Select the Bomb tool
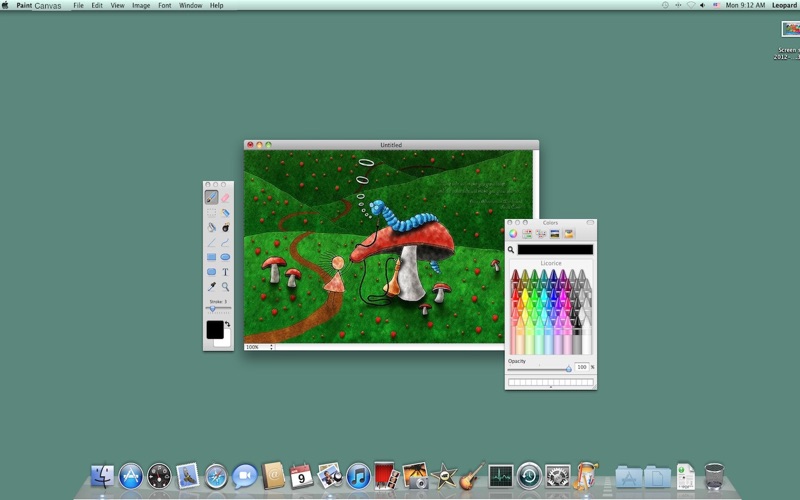This screenshot has width=800, height=500. pos(225,228)
